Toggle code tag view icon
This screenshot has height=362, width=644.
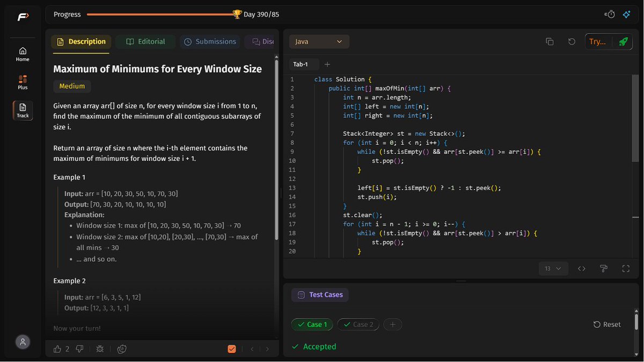pos(581,268)
